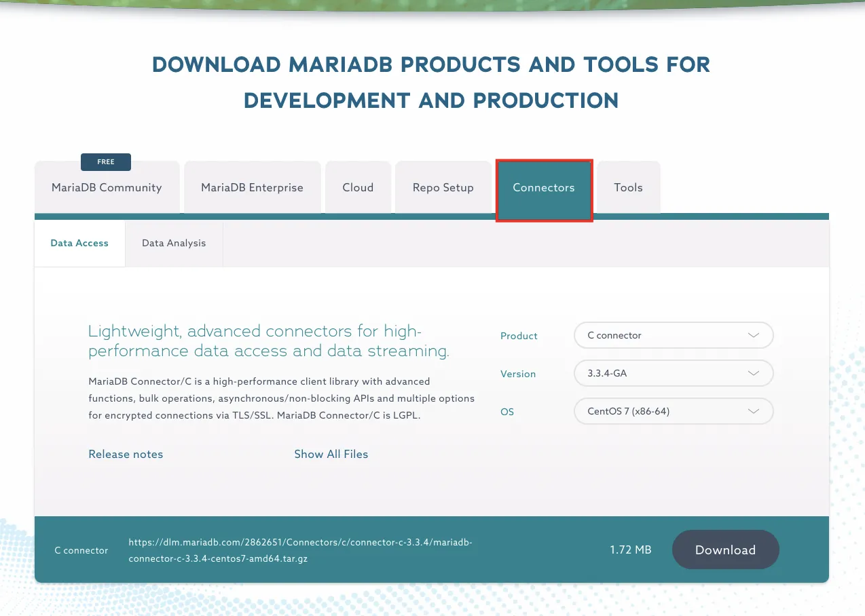This screenshot has height=616, width=865.
Task: Open the Repo Setup tab
Action: (x=443, y=187)
